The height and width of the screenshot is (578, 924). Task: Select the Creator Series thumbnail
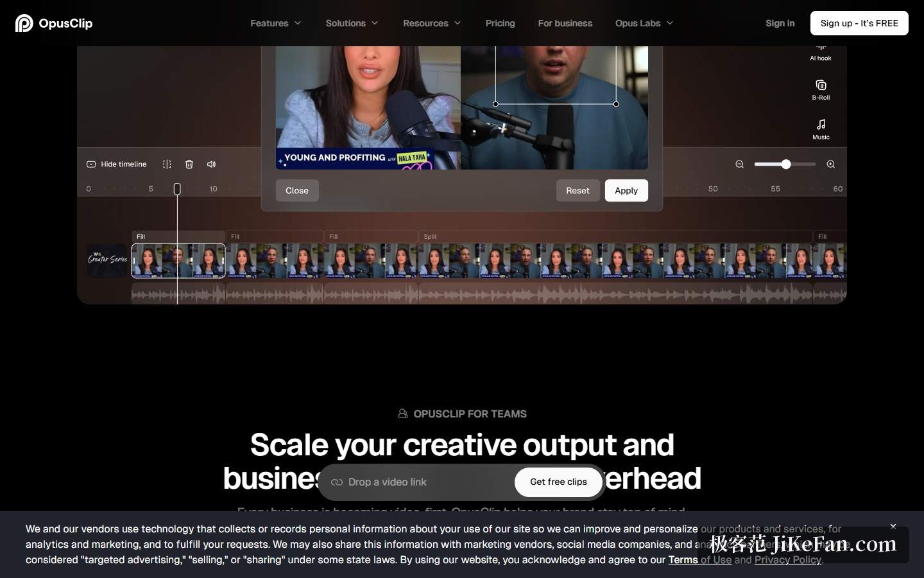pyautogui.click(x=107, y=260)
